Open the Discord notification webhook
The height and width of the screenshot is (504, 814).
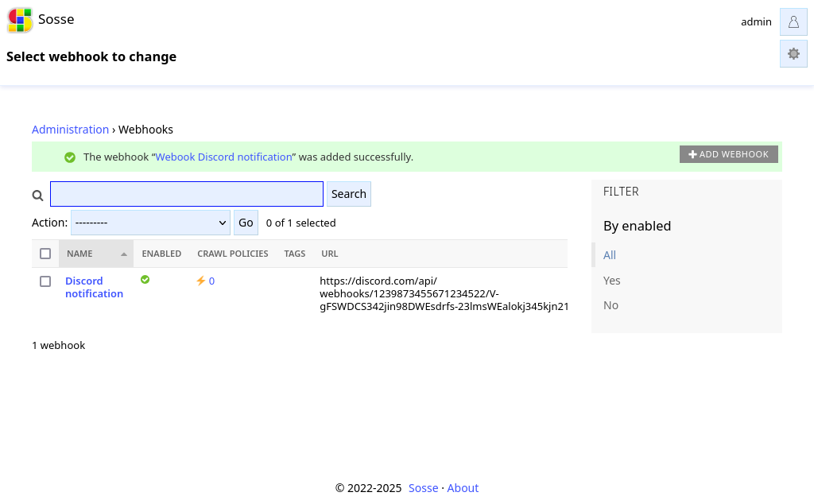94,288
